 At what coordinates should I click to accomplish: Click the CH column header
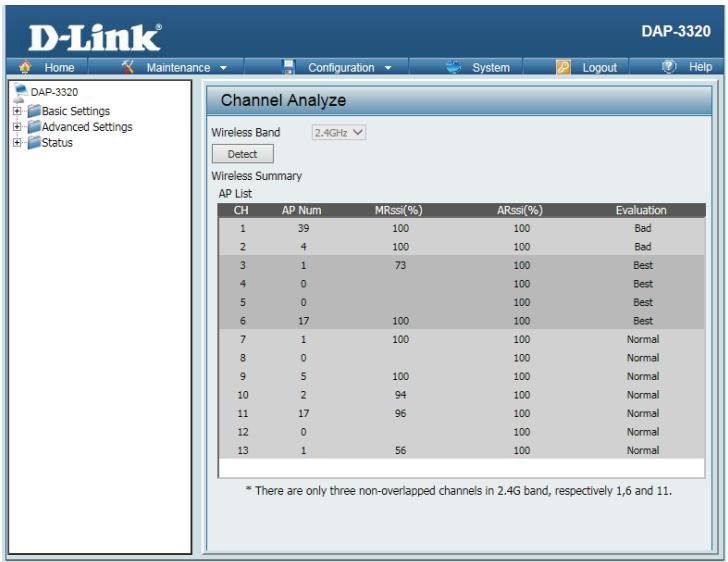(241, 210)
